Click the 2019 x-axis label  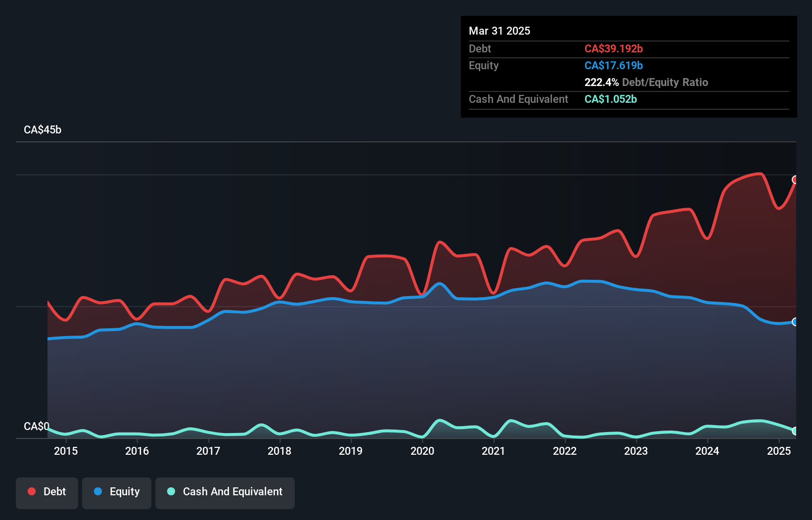351,451
